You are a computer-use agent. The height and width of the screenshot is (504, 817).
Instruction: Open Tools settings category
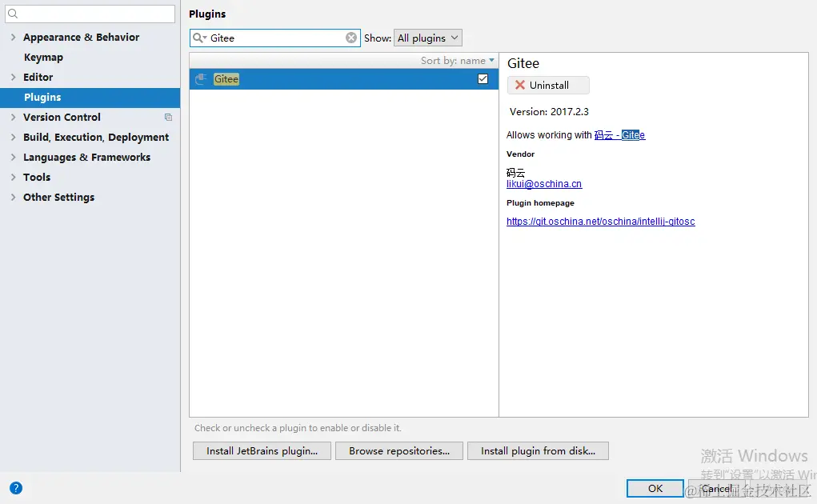point(37,177)
